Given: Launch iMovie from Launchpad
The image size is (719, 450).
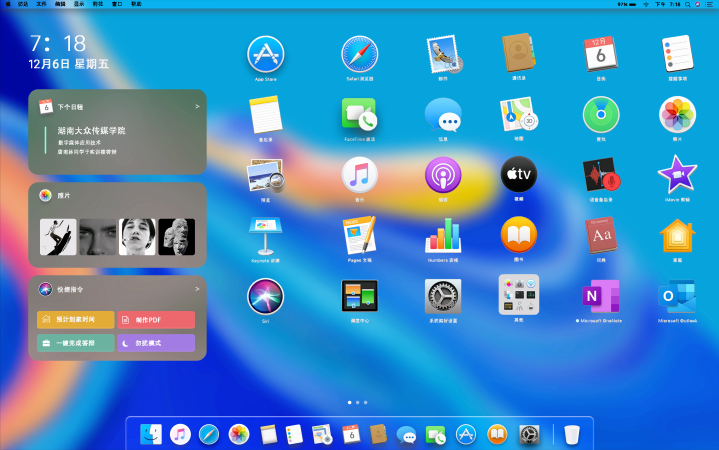Looking at the screenshot, I should point(677,175).
